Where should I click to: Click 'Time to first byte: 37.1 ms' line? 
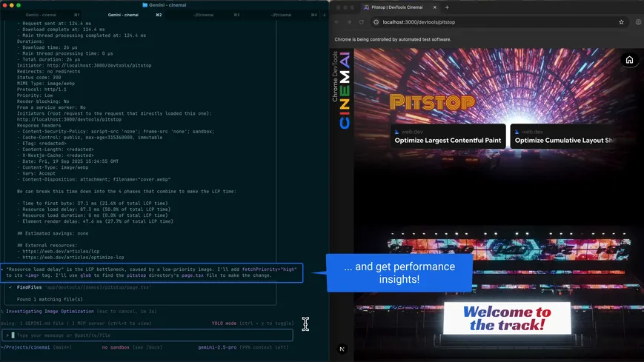click(x=93, y=203)
